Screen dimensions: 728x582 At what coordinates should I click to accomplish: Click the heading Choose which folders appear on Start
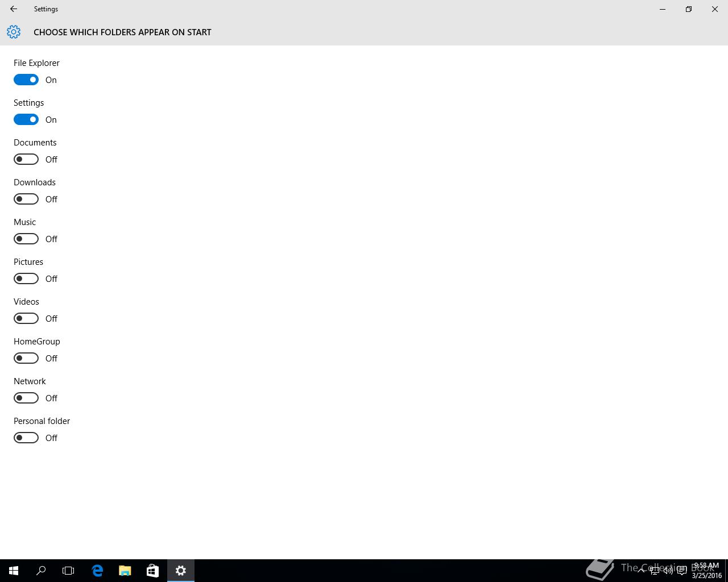[x=122, y=32]
